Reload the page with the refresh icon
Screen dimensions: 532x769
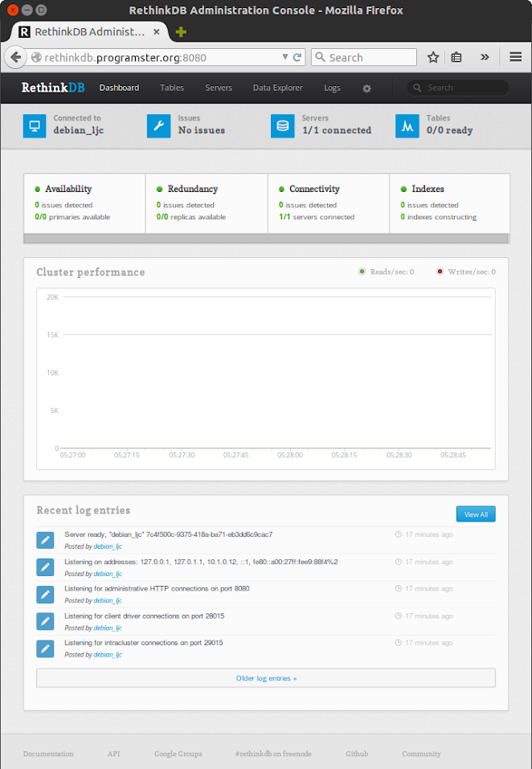point(297,57)
